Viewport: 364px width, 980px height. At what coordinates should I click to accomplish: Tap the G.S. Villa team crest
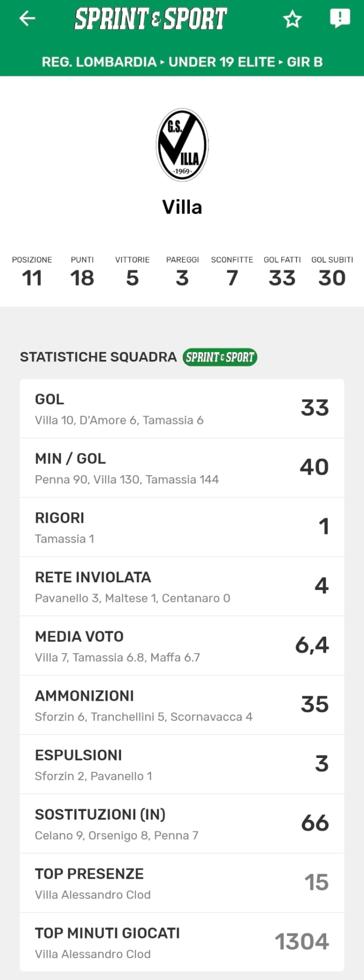coord(182,145)
